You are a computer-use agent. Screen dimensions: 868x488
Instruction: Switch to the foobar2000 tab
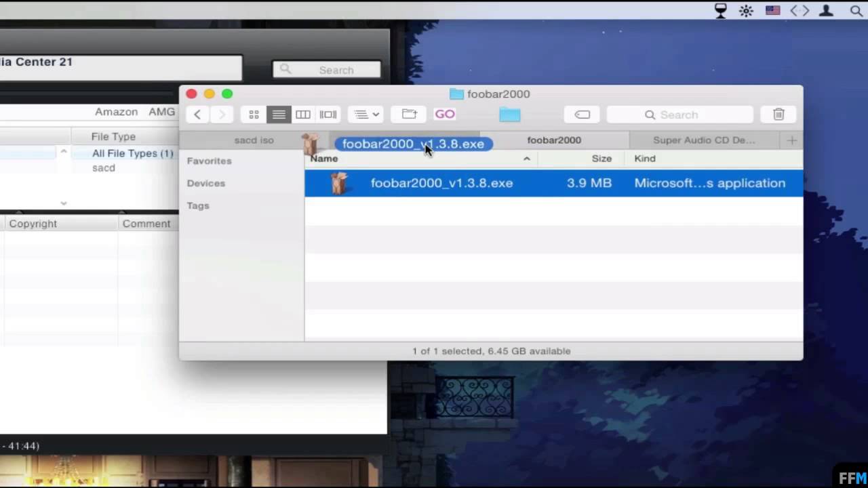click(554, 140)
